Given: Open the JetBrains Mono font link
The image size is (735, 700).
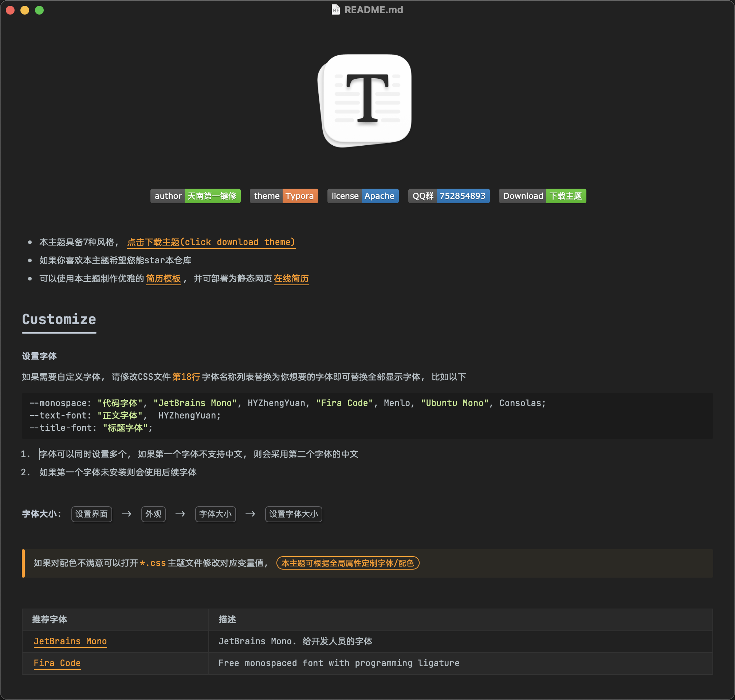Looking at the screenshot, I should click(70, 641).
